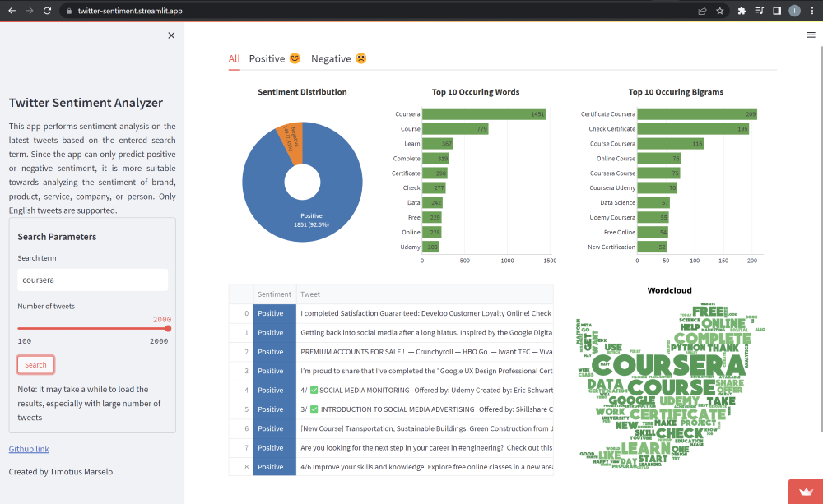The height and width of the screenshot is (504, 823).
Task: Open the Streamlit hamburger menu
Action: coord(811,35)
